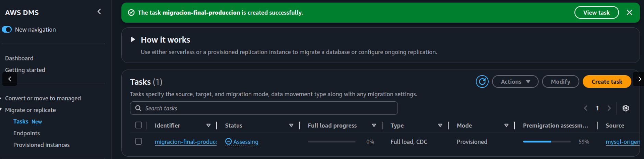The height and width of the screenshot is (159, 644).
Task: Expand the How it works section
Action: point(133,39)
